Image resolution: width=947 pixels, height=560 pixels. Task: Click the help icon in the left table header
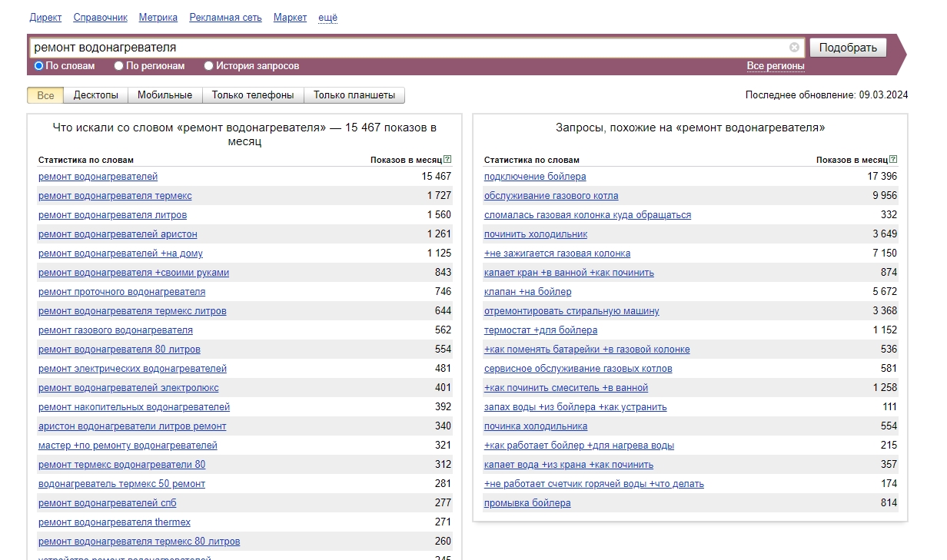point(447,160)
